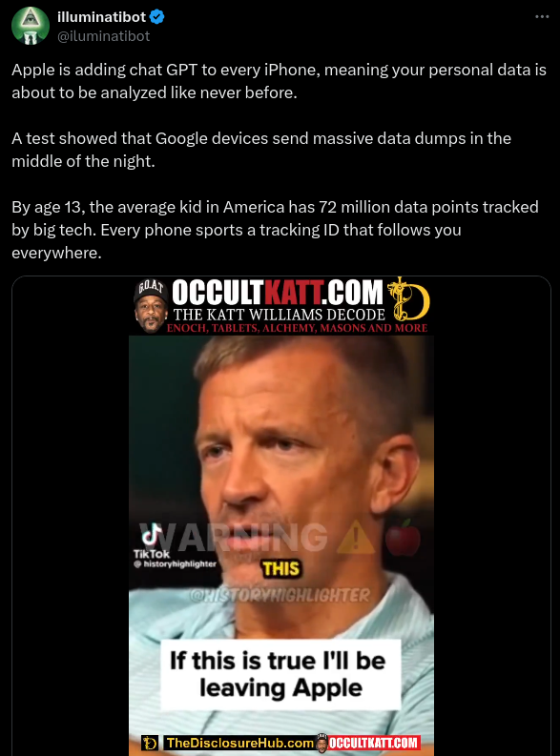Click the tweet paragraph about Google devices

point(261,150)
